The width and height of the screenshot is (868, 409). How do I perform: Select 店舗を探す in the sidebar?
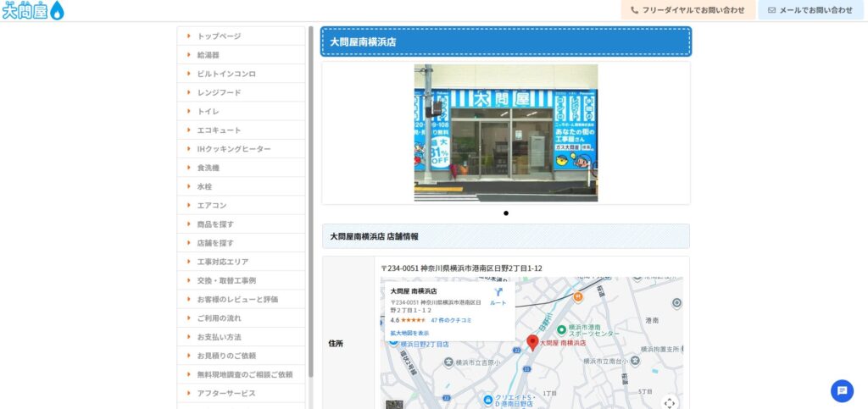tap(215, 243)
